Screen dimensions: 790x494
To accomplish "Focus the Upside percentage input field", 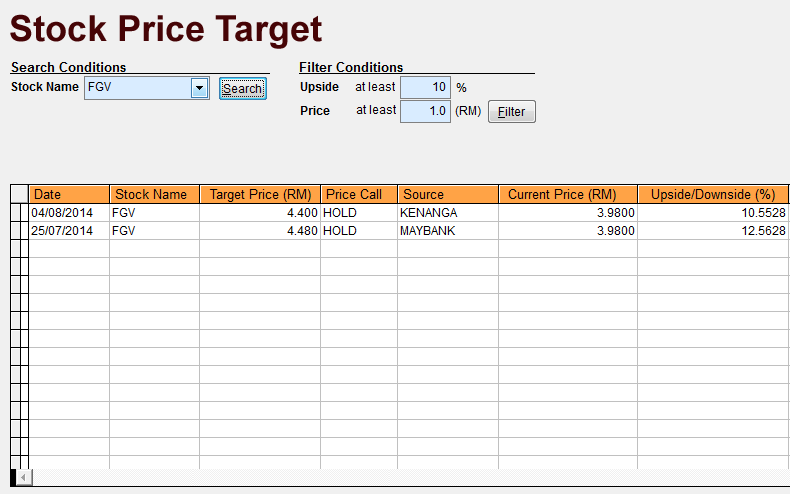I will 425,87.
